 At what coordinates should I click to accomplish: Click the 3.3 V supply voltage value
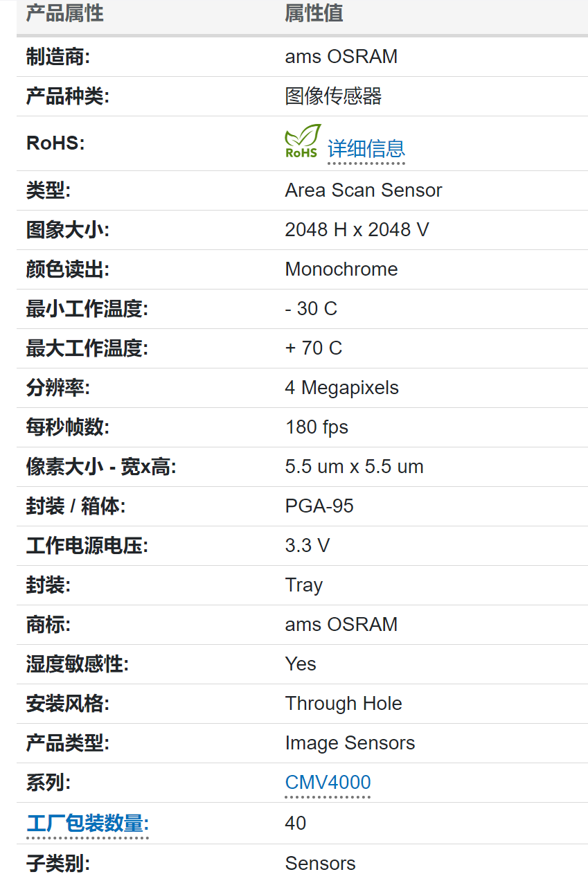point(307,546)
